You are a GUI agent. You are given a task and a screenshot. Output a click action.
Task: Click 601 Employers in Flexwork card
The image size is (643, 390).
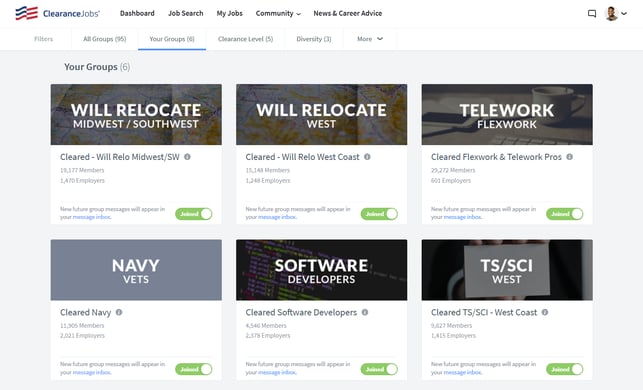pos(451,180)
